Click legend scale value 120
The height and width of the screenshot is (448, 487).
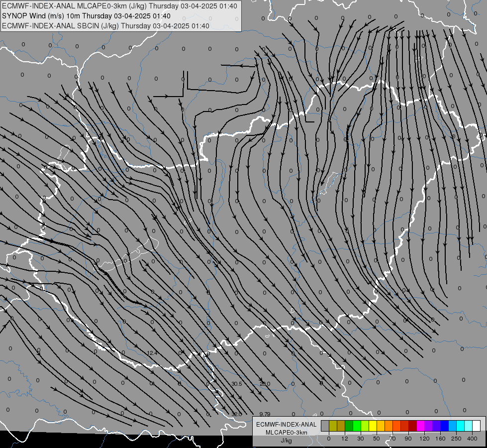coord(424,439)
